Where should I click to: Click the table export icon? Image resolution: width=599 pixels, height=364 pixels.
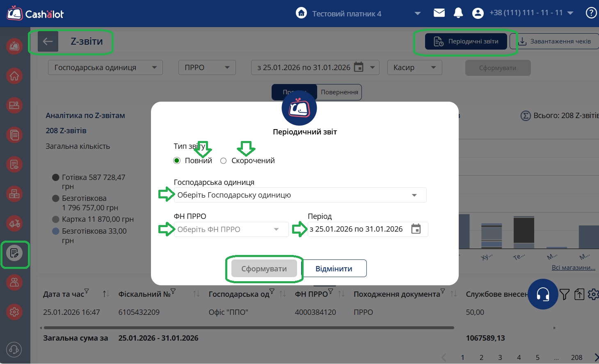(x=579, y=294)
